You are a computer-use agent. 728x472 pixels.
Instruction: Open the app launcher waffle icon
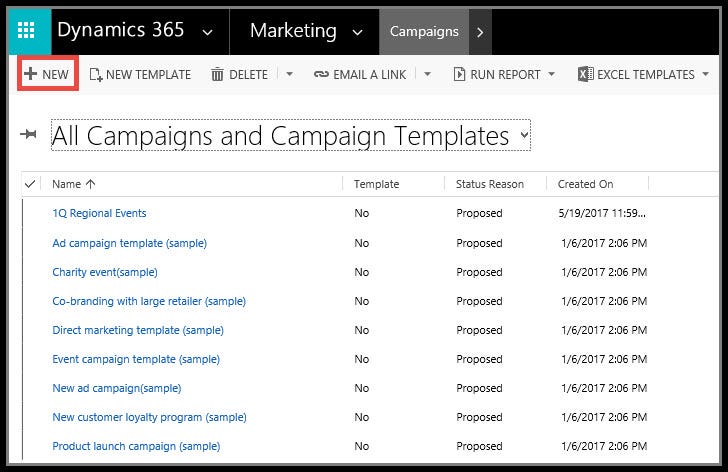27,31
